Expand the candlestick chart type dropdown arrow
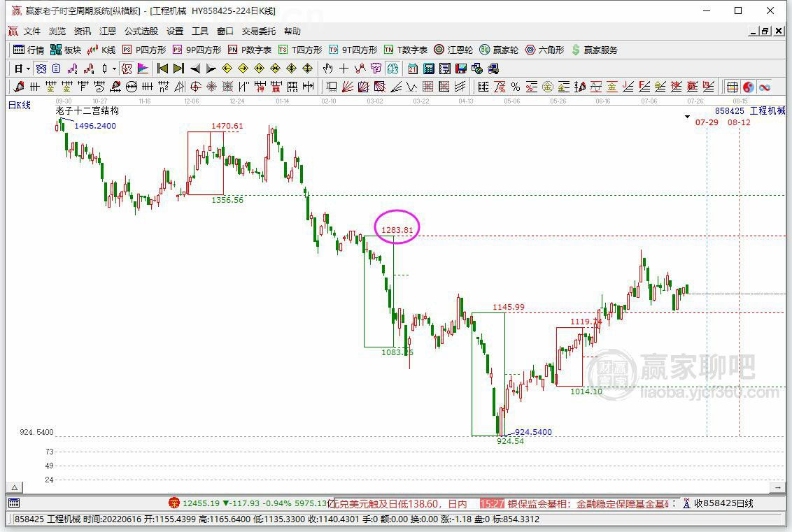Image resolution: width=792 pixels, height=532 pixels. 115,69
